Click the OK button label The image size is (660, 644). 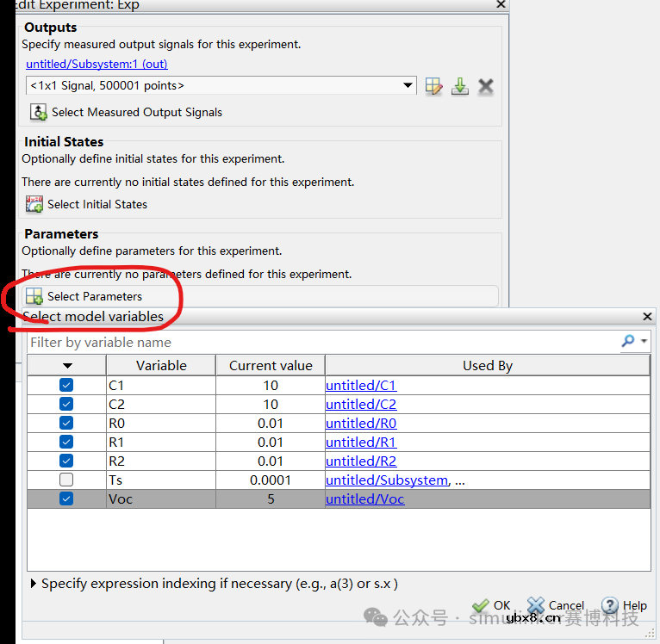[x=501, y=605]
